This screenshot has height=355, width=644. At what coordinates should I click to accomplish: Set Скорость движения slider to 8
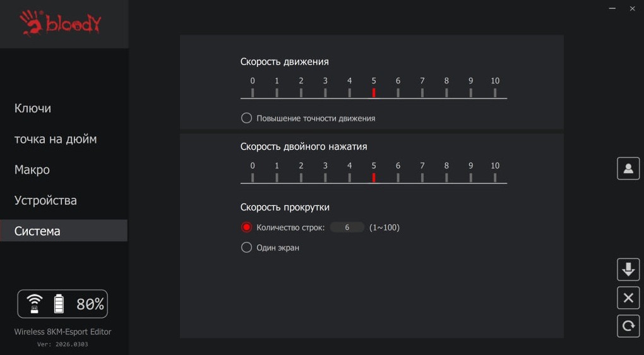(446, 92)
